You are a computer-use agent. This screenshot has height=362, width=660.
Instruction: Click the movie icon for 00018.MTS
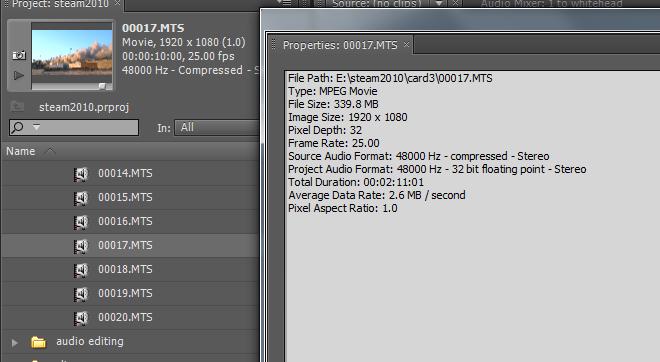point(81,270)
